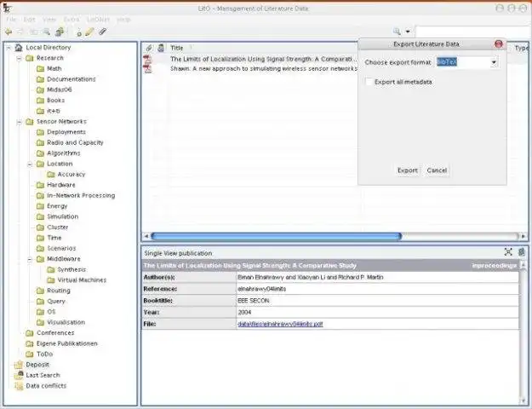The width and height of the screenshot is (532, 409).
Task: Open the File menu
Action: [11, 20]
